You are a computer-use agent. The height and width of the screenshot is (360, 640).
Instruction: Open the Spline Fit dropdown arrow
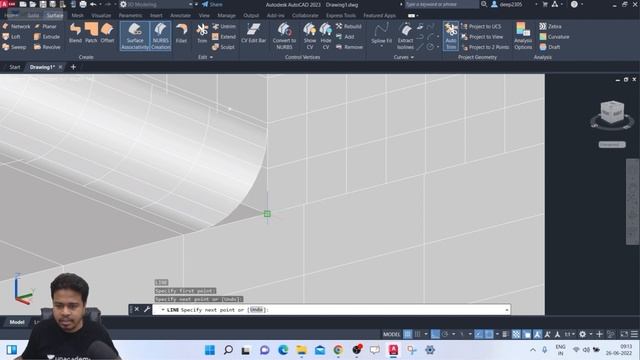click(x=381, y=47)
